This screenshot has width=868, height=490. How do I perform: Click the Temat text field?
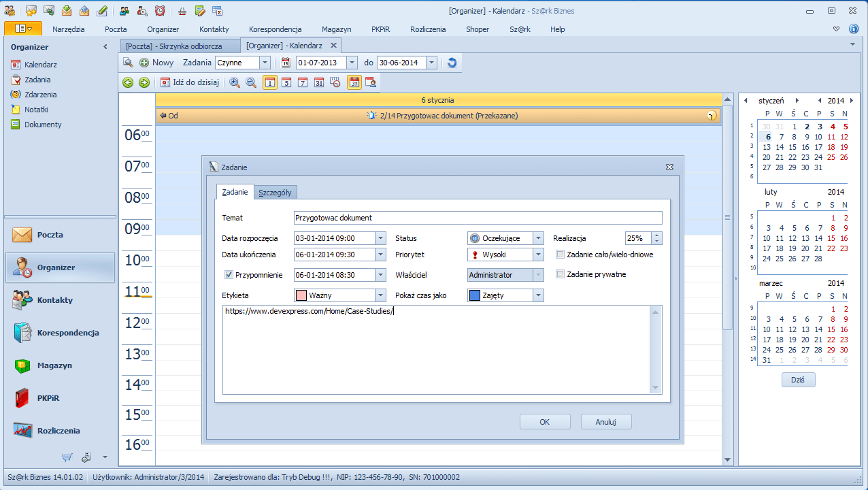pos(478,218)
